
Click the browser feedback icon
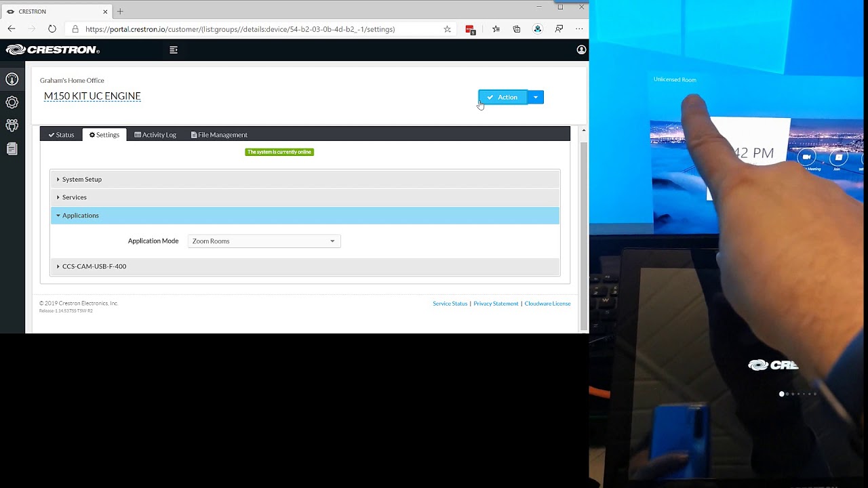559,29
